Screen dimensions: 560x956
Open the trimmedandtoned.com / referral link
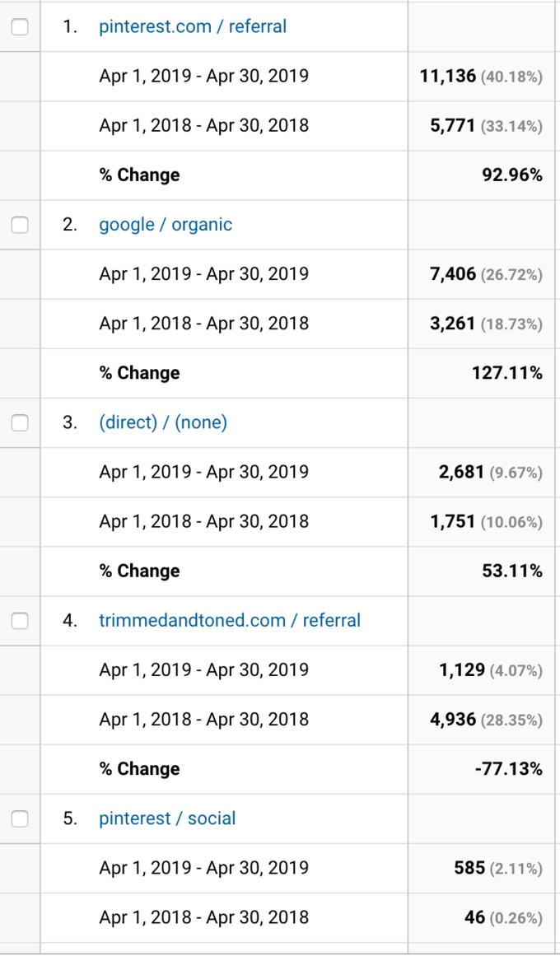230,621
